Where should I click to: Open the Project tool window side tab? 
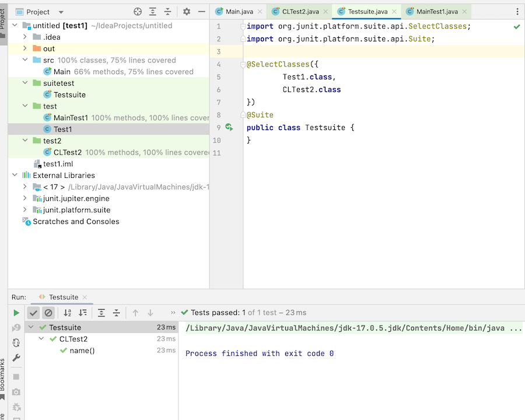point(3,23)
